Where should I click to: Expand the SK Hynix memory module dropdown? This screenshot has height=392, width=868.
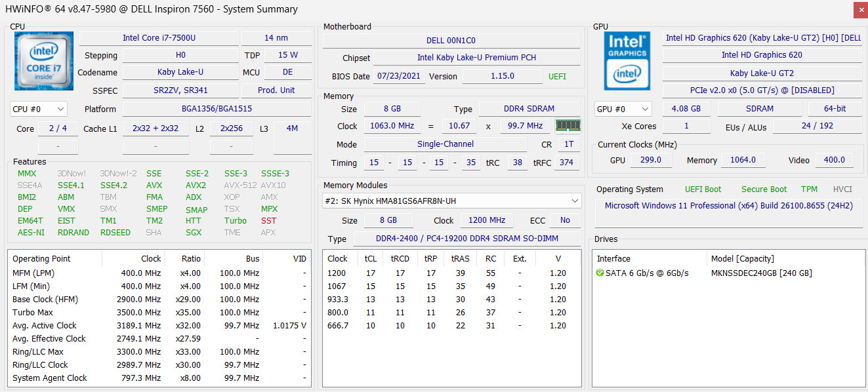tap(452, 201)
